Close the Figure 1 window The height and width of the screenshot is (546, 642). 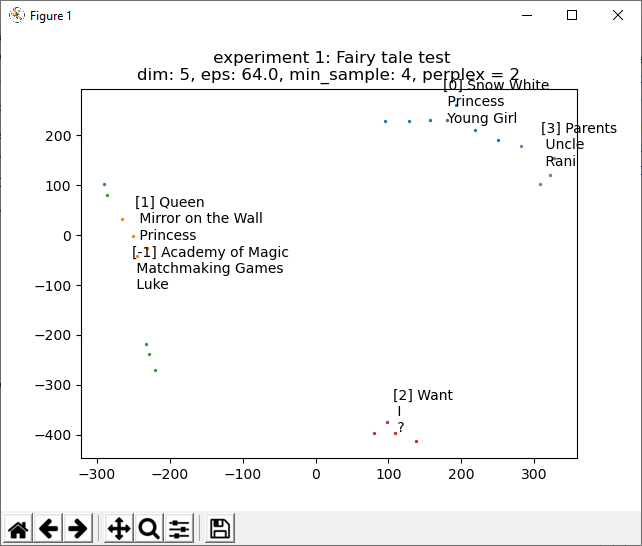pyautogui.click(x=618, y=15)
